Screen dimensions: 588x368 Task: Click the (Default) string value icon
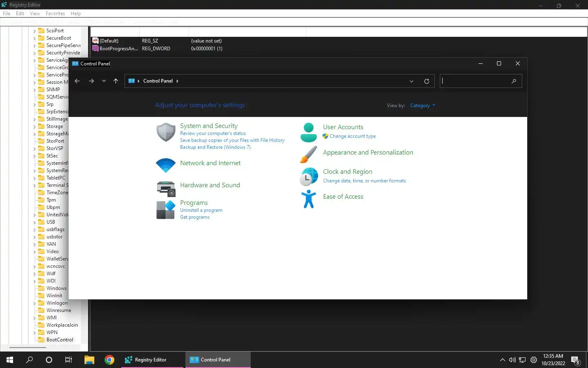point(96,40)
